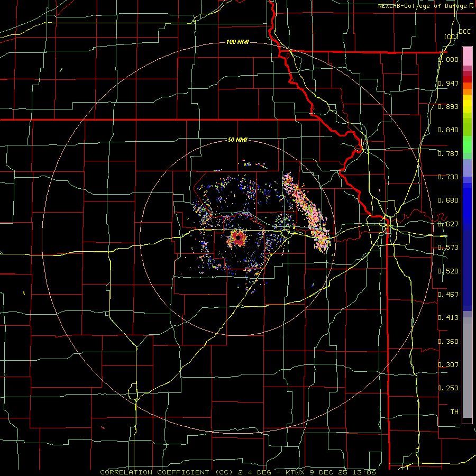This screenshot has height=476, width=476.
Task: Select the gray swatch near the color bar bottom
Action: pos(467,368)
